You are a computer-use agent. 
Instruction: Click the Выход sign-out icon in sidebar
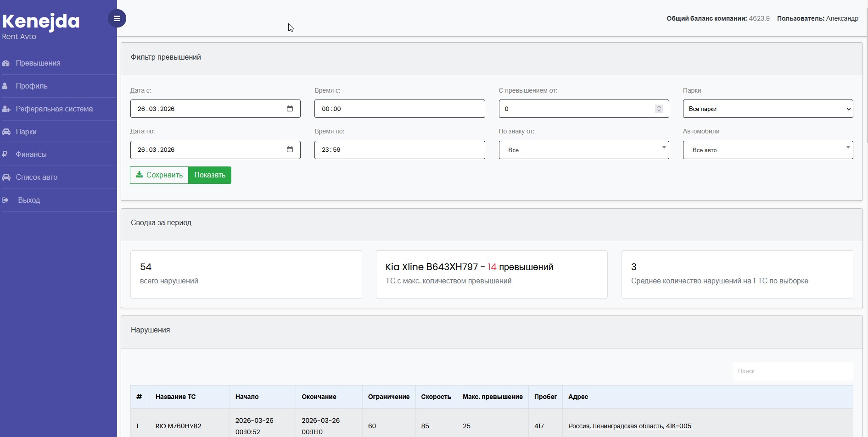6,200
